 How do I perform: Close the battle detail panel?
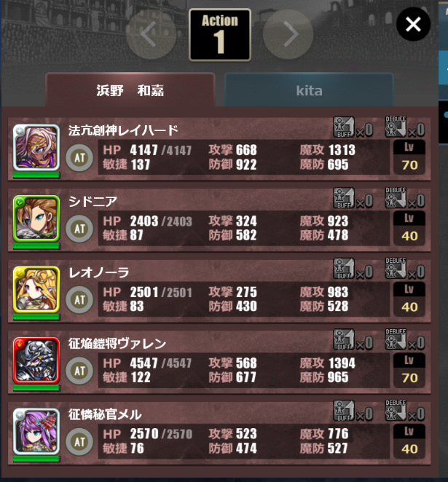point(413,24)
